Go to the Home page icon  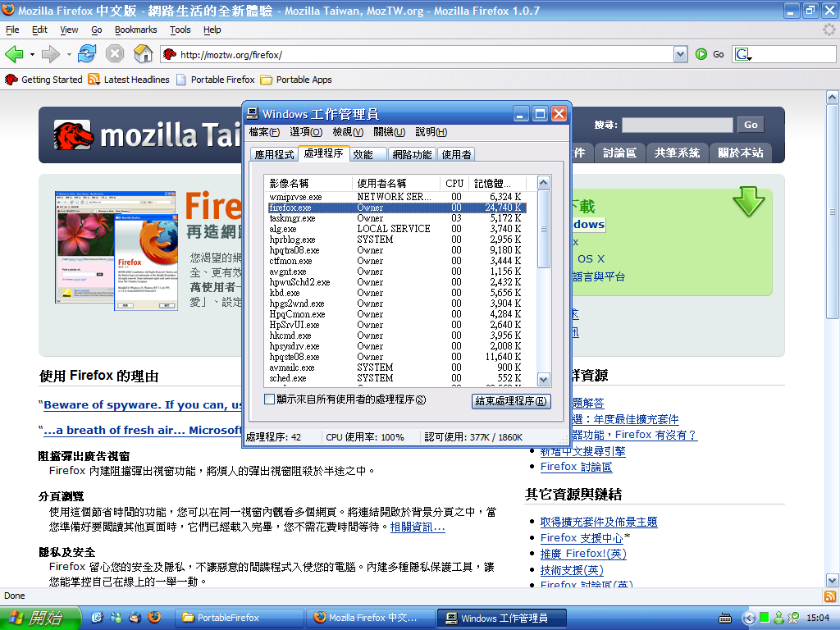[143, 54]
